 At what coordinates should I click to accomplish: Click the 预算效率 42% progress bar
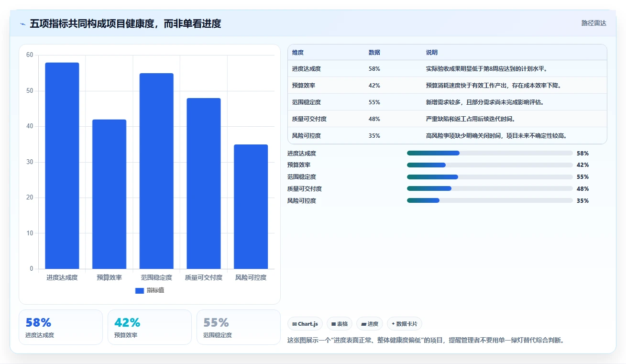[x=490, y=165]
